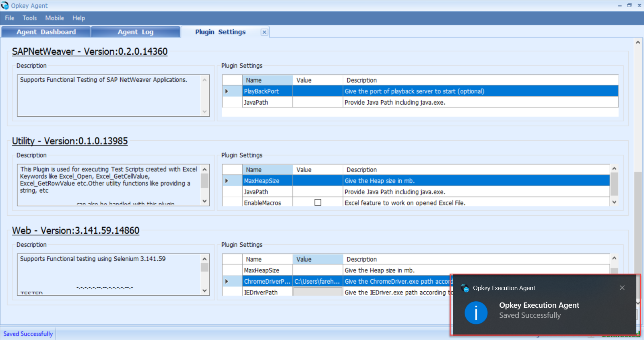Open the File menu
The height and width of the screenshot is (340, 644).
coord(10,18)
